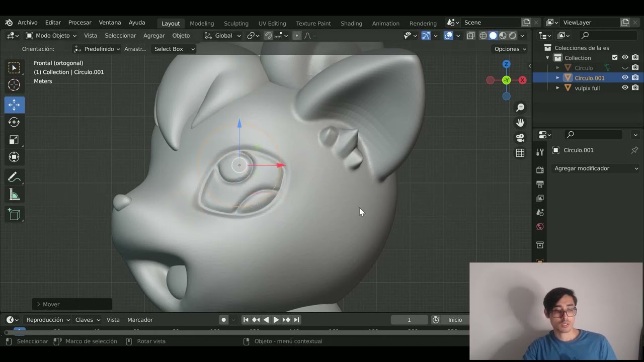This screenshot has height=362, width=644.
Task: Click the Blender logo menu icon
Action: click(9, 23)
